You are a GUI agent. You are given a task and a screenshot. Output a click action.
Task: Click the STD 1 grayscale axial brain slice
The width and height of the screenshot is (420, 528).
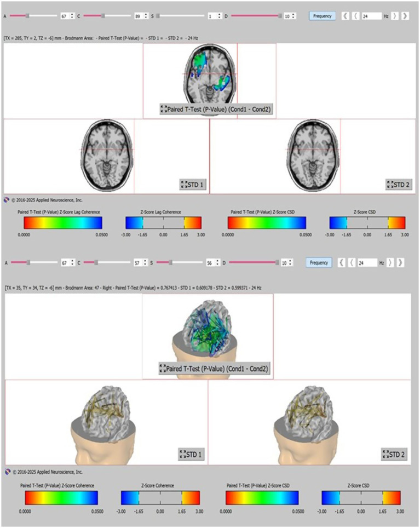[106, 156]
